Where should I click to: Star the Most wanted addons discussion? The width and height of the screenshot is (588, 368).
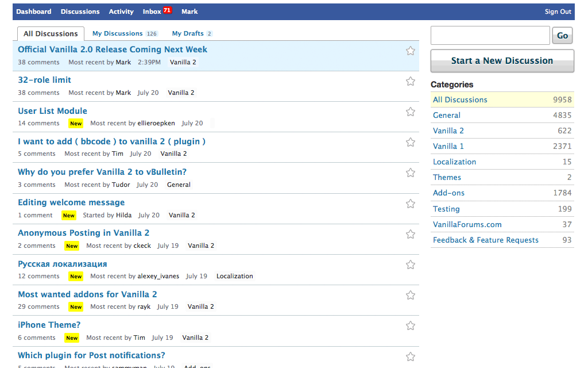coord(410,295)
